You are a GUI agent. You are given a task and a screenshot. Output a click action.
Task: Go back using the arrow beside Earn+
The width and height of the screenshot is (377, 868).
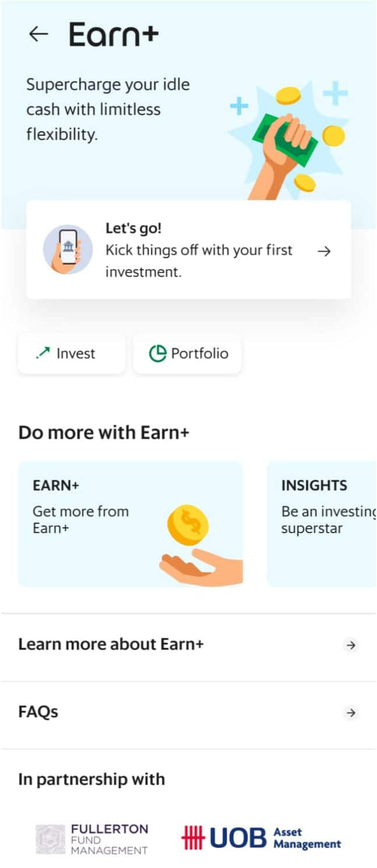(x=38, y=34)
